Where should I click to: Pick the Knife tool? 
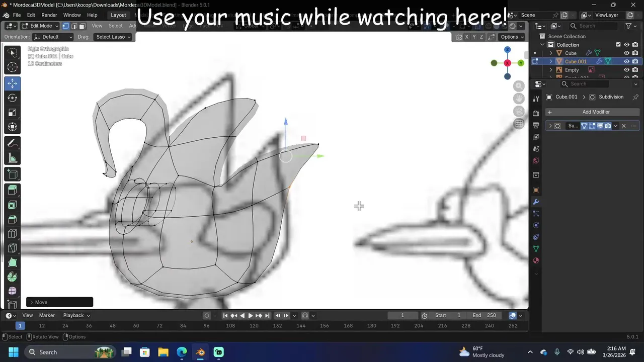[x=13, y=248]
